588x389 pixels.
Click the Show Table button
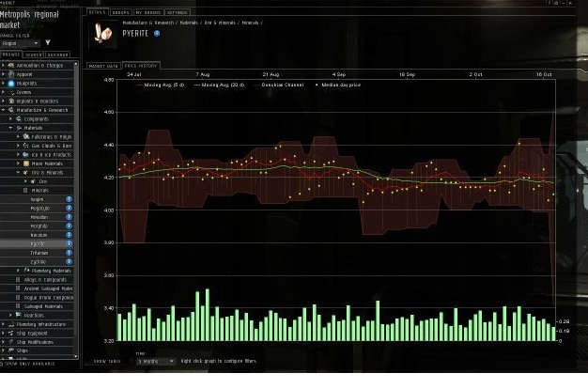click(107, 361)
